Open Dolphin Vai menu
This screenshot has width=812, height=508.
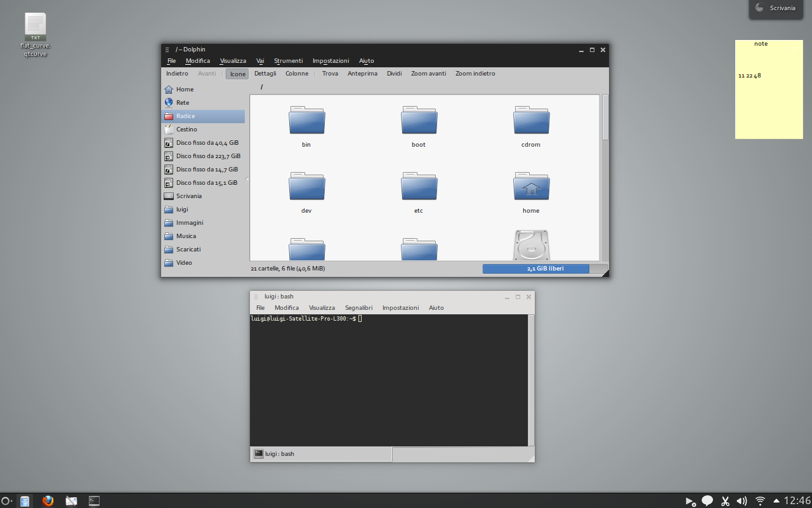click(x=260, y=61)
